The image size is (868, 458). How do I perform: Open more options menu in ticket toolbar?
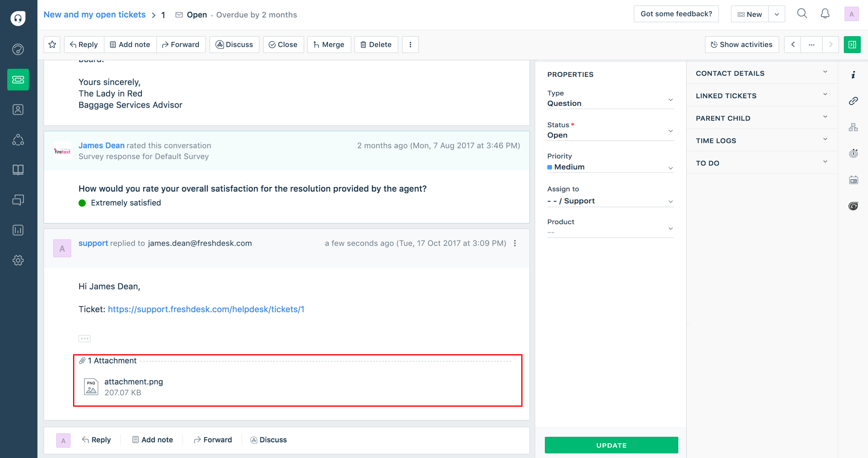410,44
